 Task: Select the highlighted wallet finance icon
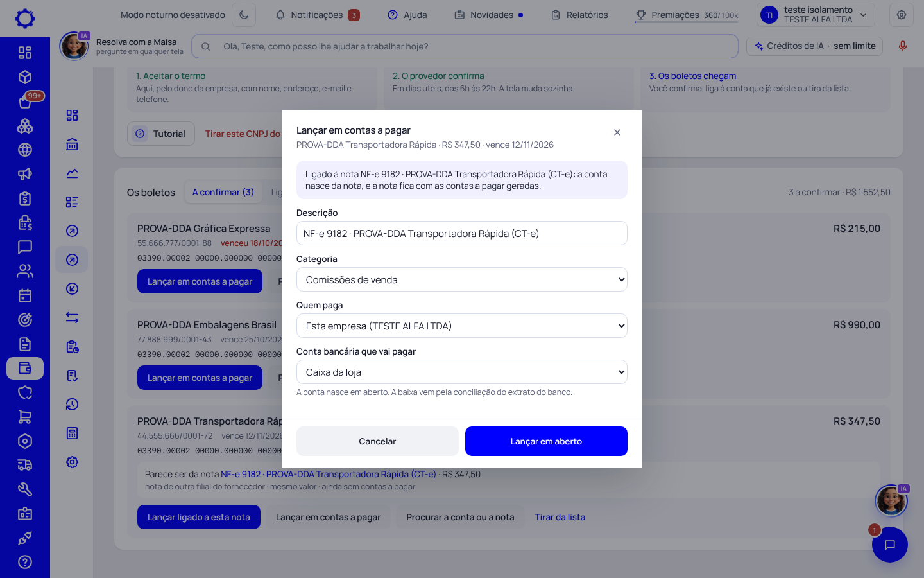(25, 368)
